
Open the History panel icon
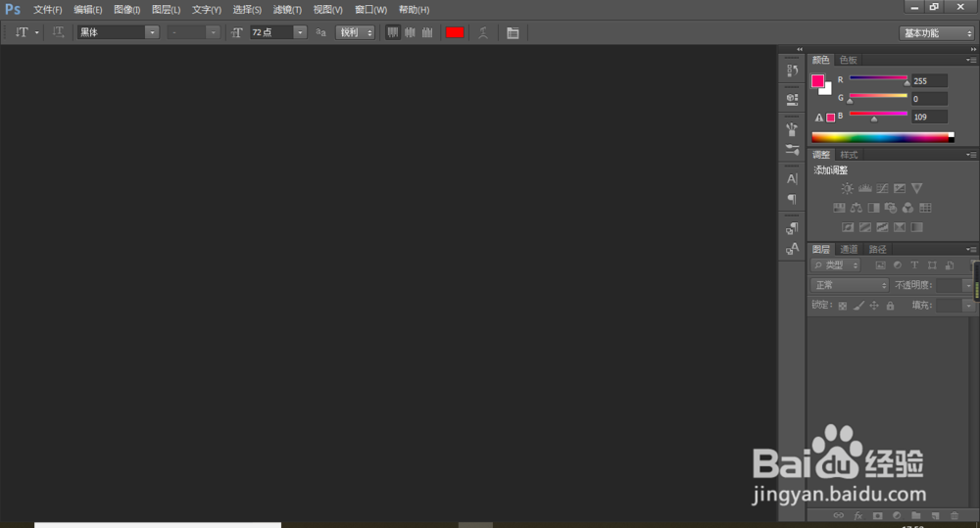point(792,70)
